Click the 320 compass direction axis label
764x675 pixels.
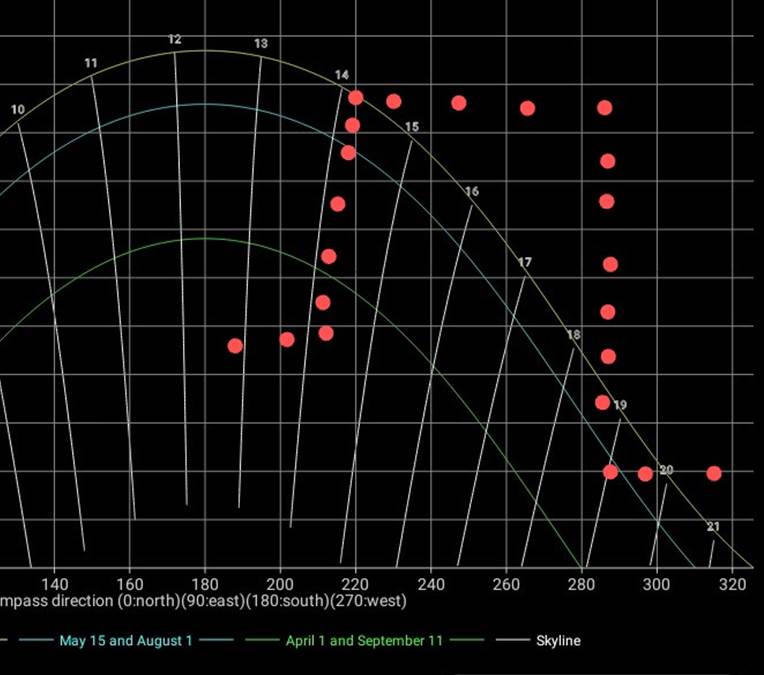(x=732, y=584)
